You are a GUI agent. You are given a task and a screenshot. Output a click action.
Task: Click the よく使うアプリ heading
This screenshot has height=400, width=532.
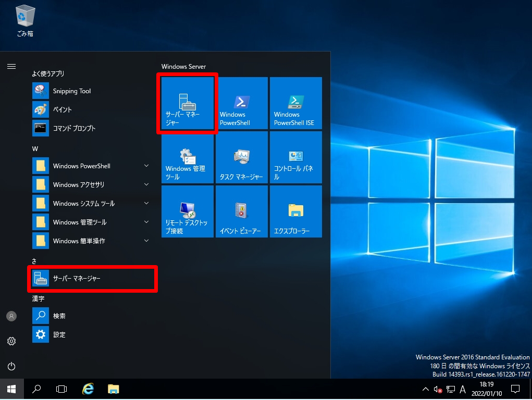[x=48, y=73]
